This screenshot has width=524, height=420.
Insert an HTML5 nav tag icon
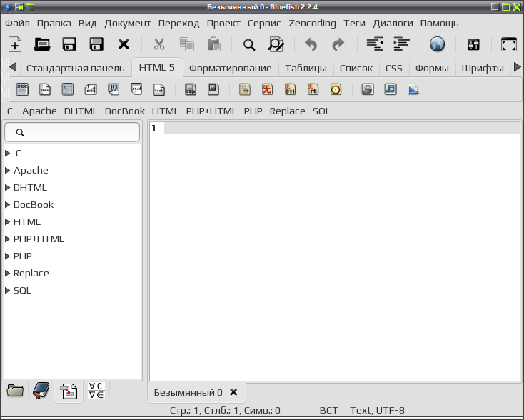pos(45,89)
